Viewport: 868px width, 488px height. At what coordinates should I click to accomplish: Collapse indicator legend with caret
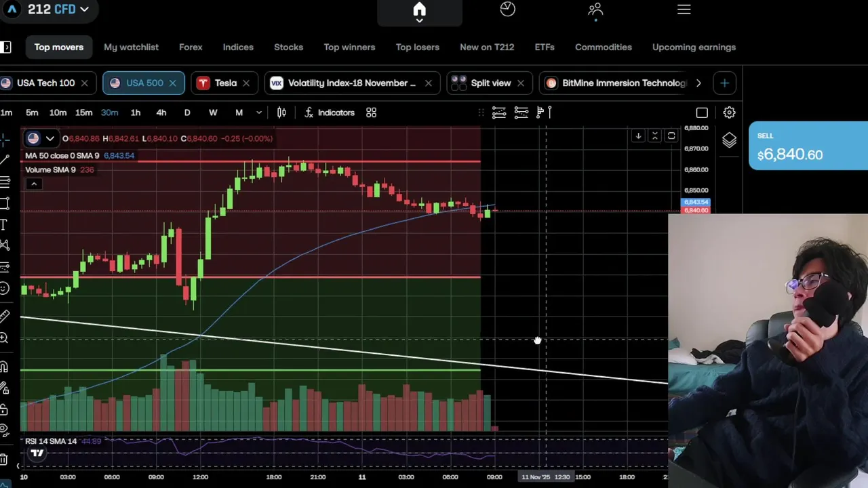(x=33, y=184)
